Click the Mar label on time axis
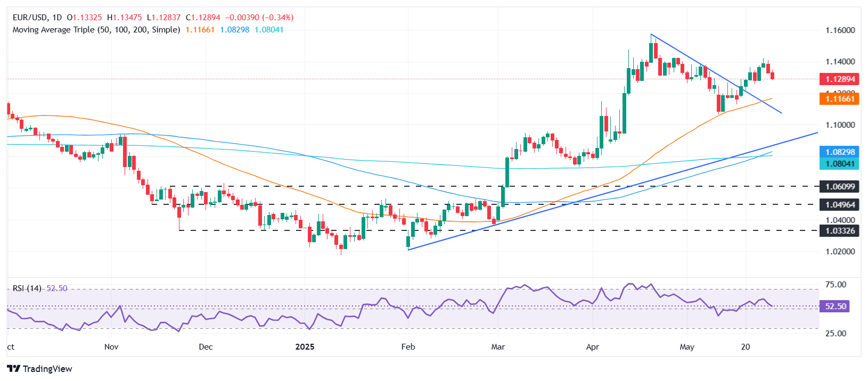Screen dimensions: 868x381 click(x=498, y=347)
